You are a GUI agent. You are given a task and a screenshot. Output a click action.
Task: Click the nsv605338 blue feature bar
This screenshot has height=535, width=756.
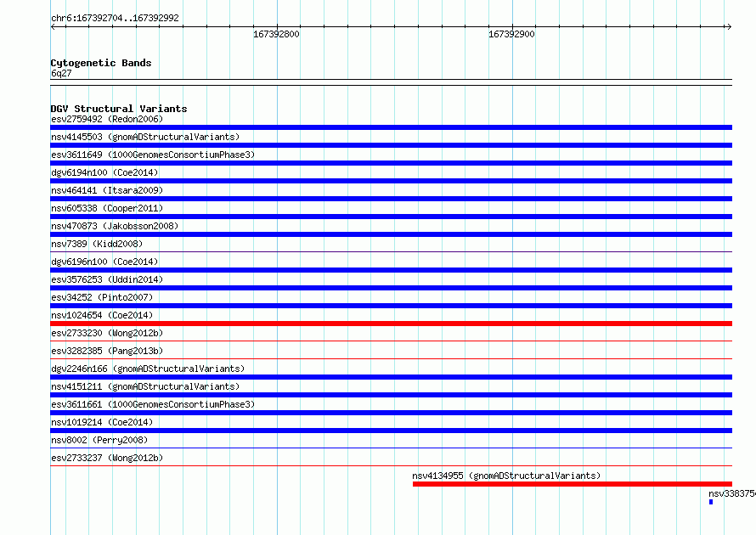pyautogui.click(x=391, y=217)
